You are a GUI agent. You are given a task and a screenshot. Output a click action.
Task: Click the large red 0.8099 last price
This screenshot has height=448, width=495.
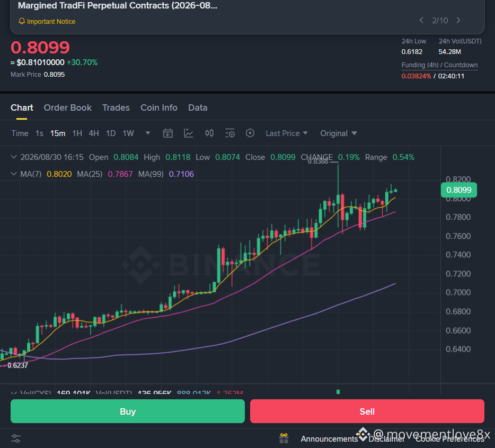pos(40,48)
